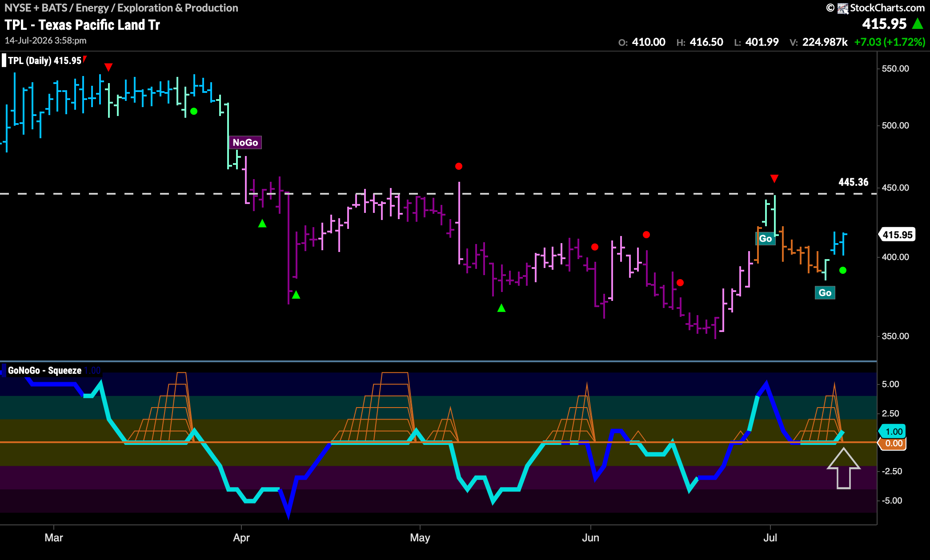Click the 400.00 price axis label
The width and height of the screenshot is (930, 560).
(895, 257)
